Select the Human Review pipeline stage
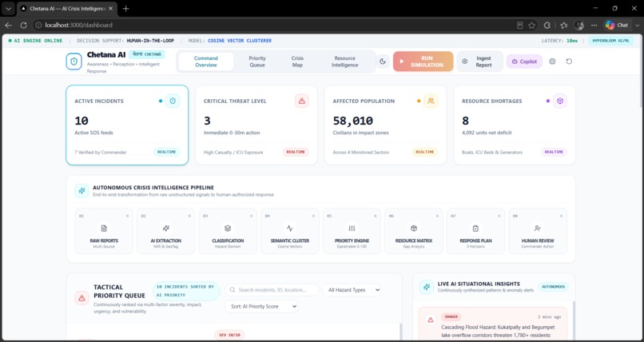 [538, 231]
